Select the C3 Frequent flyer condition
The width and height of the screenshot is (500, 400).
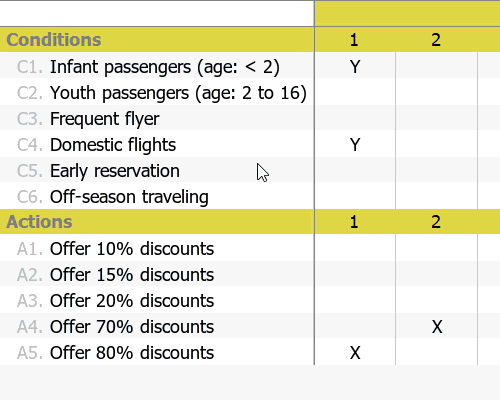click(157, 119)
